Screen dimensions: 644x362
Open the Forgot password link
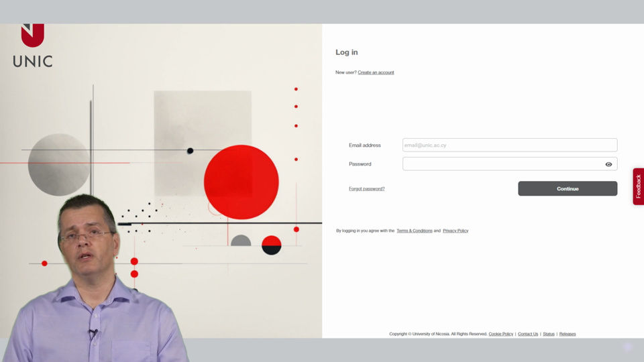(366, 189)
